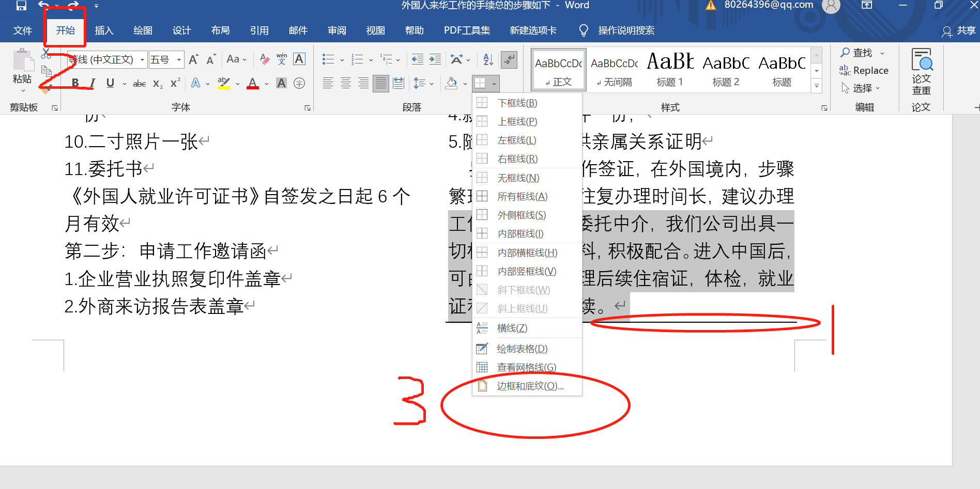This screenshot has width=980, height=489.
Task: Apply the No Spacing style
Action: 615,70
